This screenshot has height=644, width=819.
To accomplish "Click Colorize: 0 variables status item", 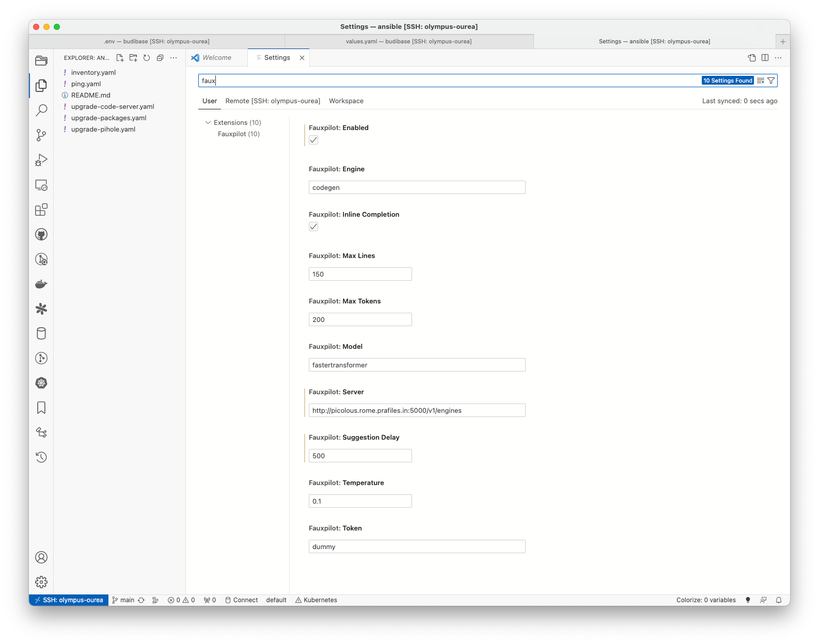I will click(706, 600).
